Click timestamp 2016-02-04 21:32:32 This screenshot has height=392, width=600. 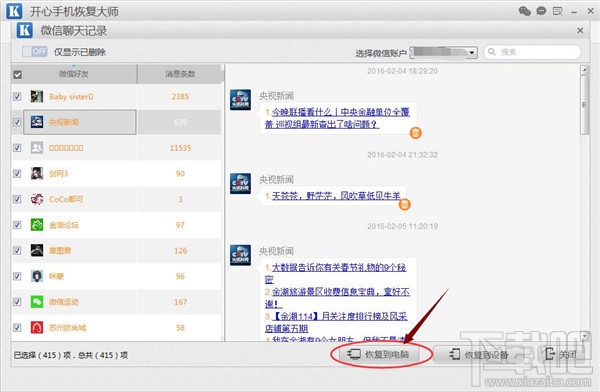coord(402,155)
